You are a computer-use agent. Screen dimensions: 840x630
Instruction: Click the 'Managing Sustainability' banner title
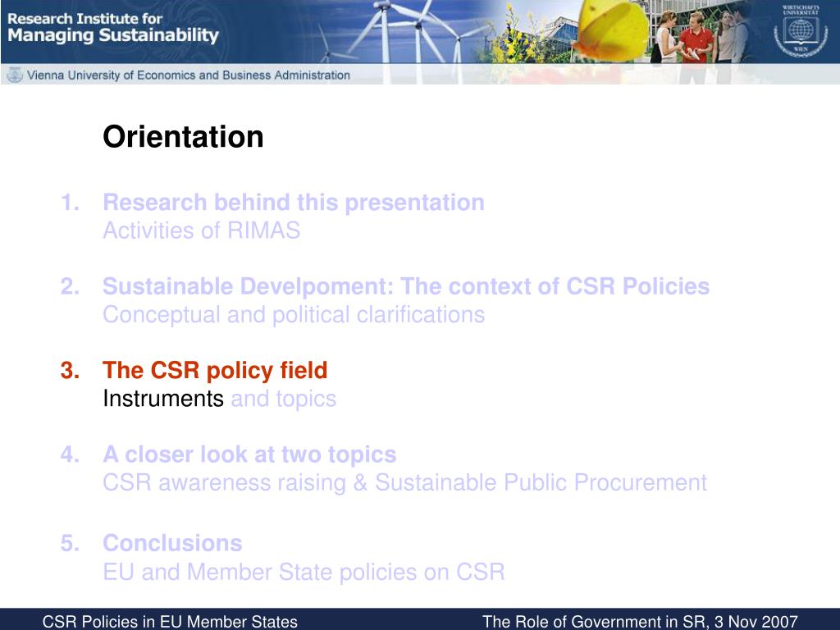click(113, 36)
